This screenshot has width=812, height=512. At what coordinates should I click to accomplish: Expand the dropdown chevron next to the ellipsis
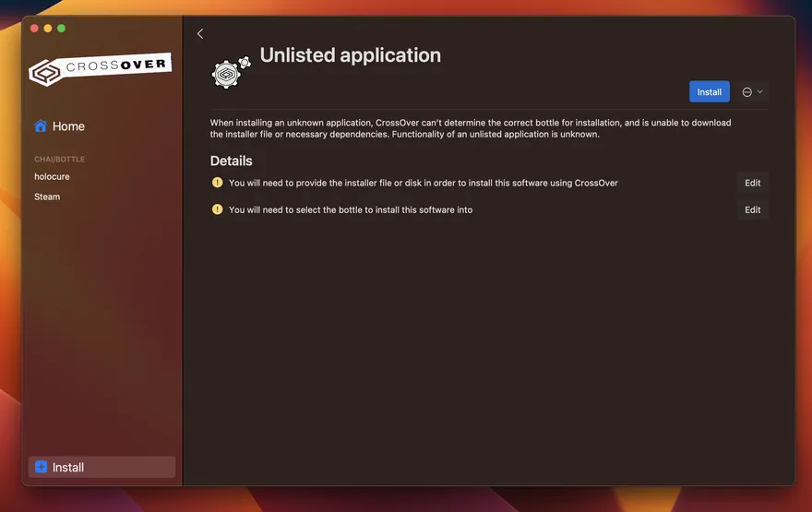(760, 92)
